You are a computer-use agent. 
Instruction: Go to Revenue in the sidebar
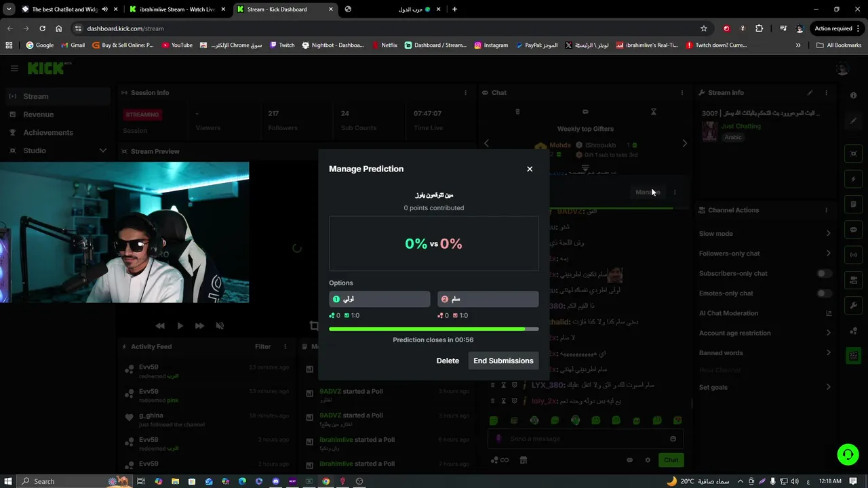(x=38, y=115)
